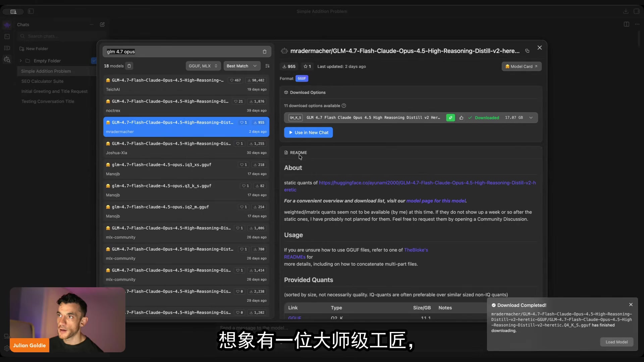This screenshot has width=644, height=362.
Task: Click the help icon beside download options available
Action: [x=344, y=106]
